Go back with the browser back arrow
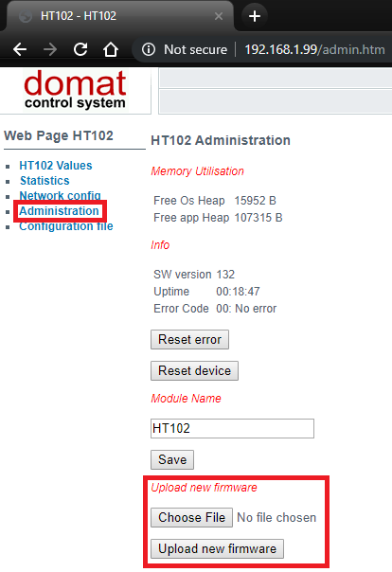The height and width of the screenshot is (572, 392). pos(20,49)
